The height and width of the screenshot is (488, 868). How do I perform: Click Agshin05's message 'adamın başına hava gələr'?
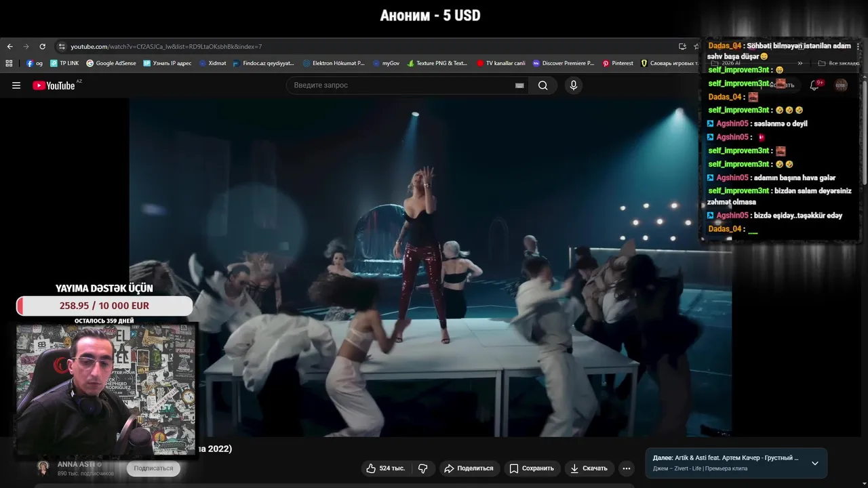click(795, 178)
